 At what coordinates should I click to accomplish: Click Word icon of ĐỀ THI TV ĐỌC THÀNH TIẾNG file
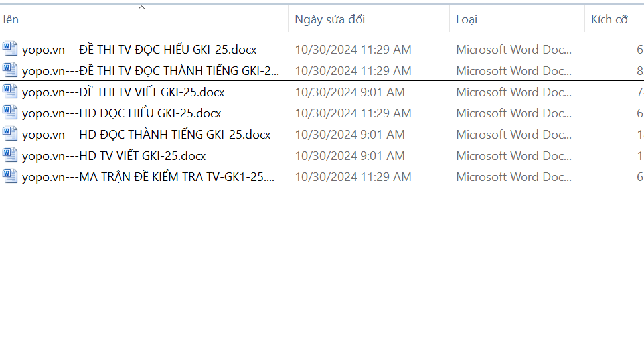click(10, 70)
